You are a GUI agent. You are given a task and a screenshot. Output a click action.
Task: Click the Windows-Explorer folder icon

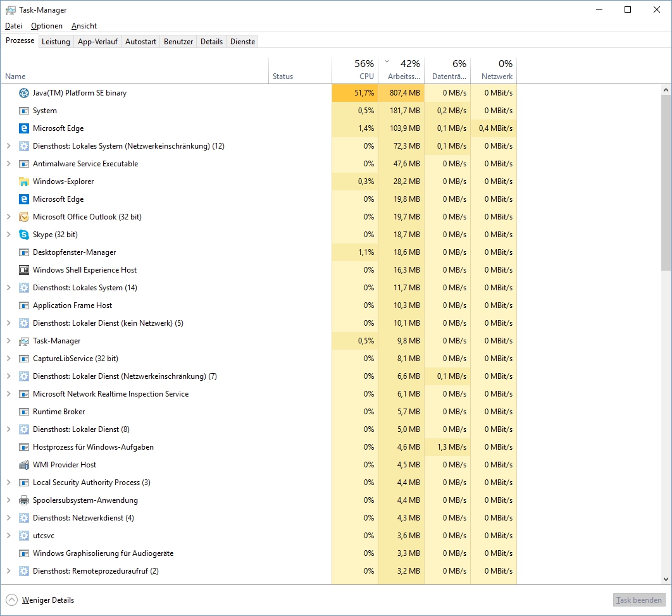pos(24,182)
